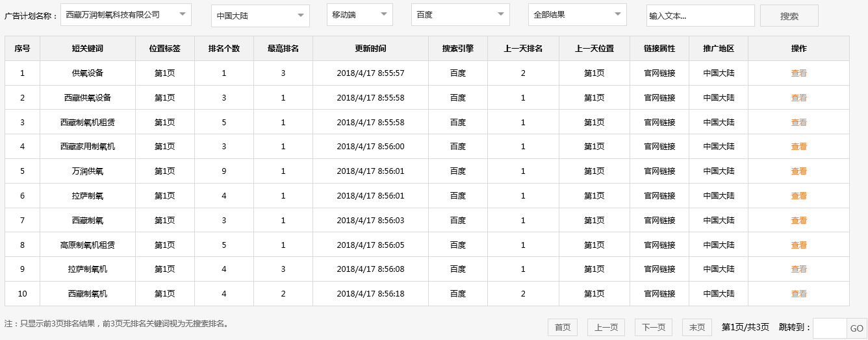The width and height of the screenshot is (868, 340).
Task: Click the 序号 column header
Action: point(22,49)
